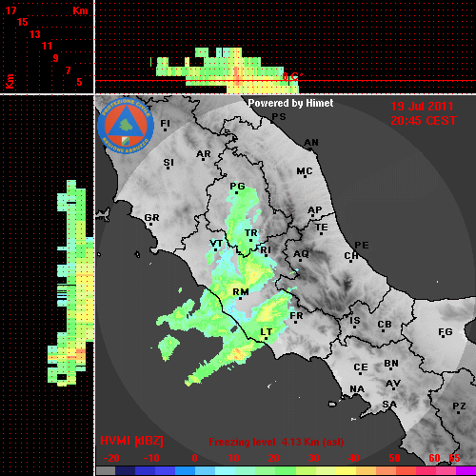This screenshot has width=476, height=476.
Task: Click the -10 dBZ scale value
Action: [x=151, y=458]
